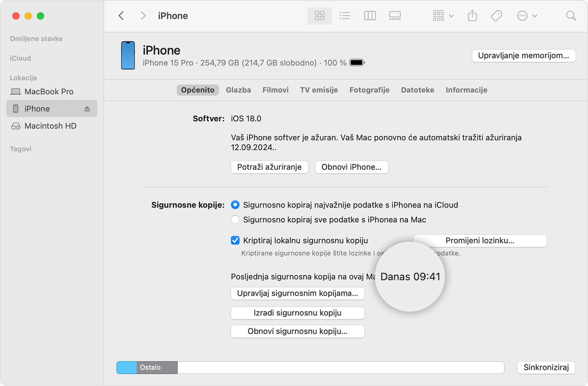Select Macintosh HD in sidebar

[52, 126]
